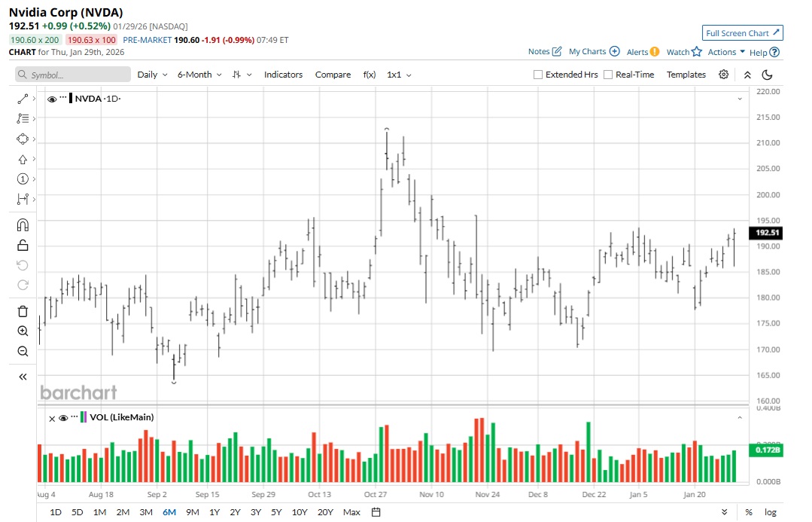Open the 6-Month period dropdown

(199, 75)
